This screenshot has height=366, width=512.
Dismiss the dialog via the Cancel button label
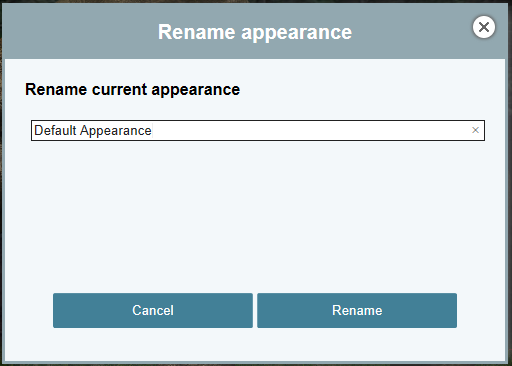[153, 310]
